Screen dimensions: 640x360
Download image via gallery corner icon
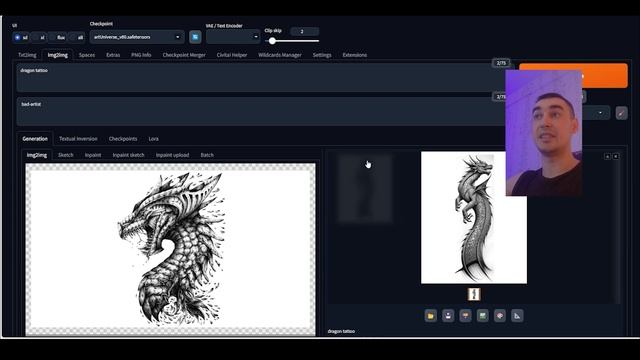coord(607,156)
